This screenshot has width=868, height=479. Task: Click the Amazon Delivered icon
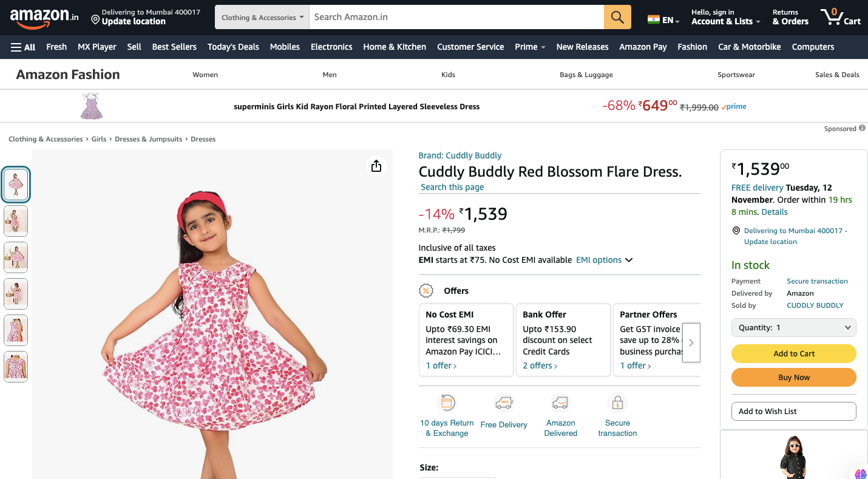(560, 403)
